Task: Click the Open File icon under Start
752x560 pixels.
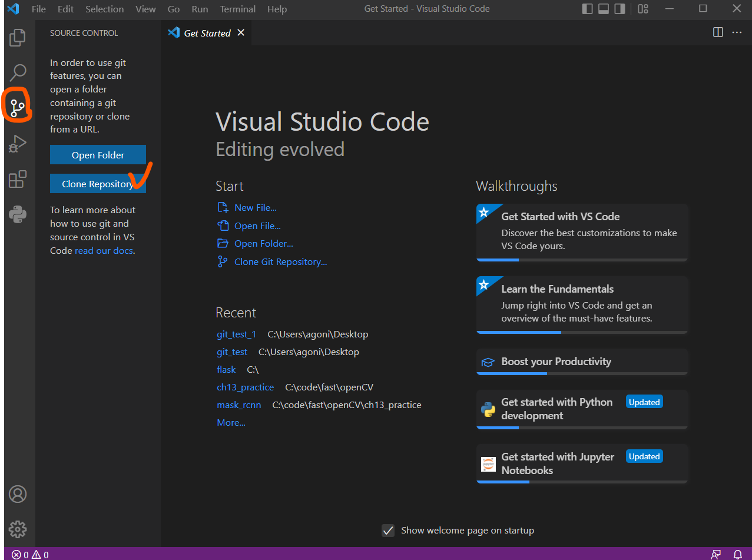Action: pos(223,226)
